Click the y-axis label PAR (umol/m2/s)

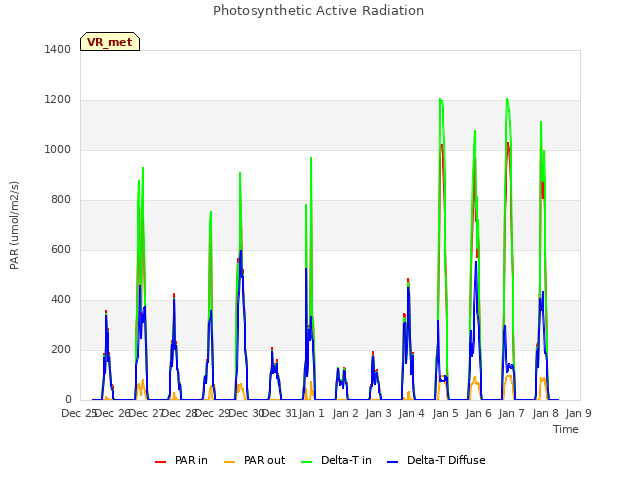[x=14, y=225]
